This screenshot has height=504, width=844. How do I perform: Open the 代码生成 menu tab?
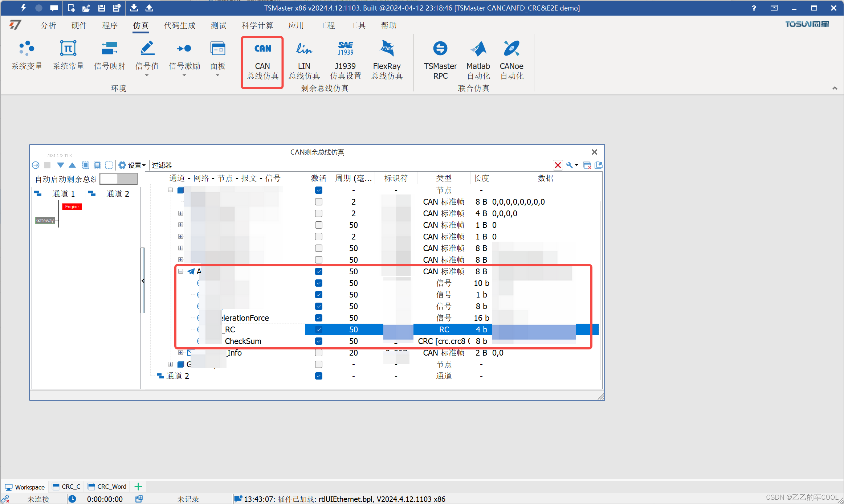180,25
